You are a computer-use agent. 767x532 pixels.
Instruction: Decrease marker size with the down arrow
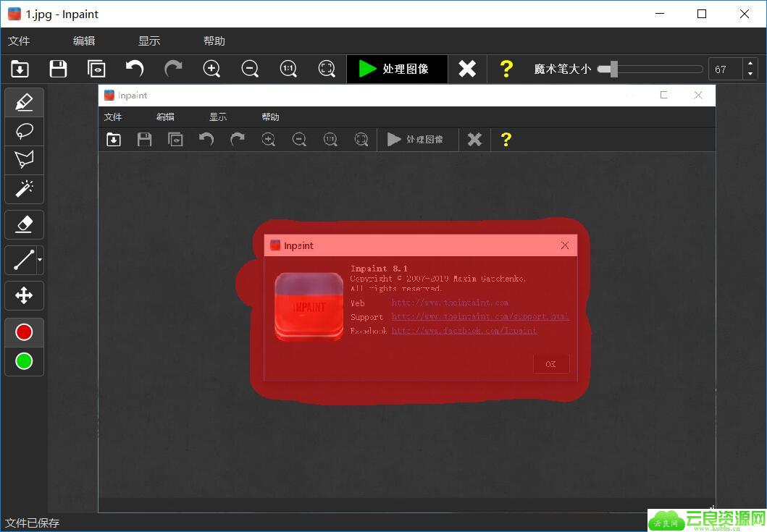[x=750, y=75]
